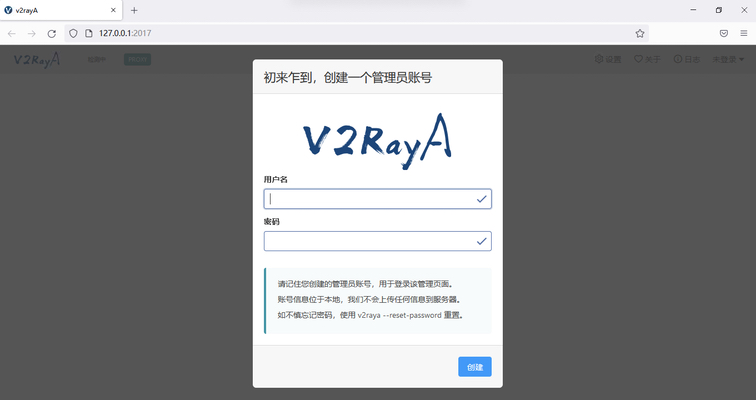
Task: Focus the 密码 password input field
Action: [378, 241]
